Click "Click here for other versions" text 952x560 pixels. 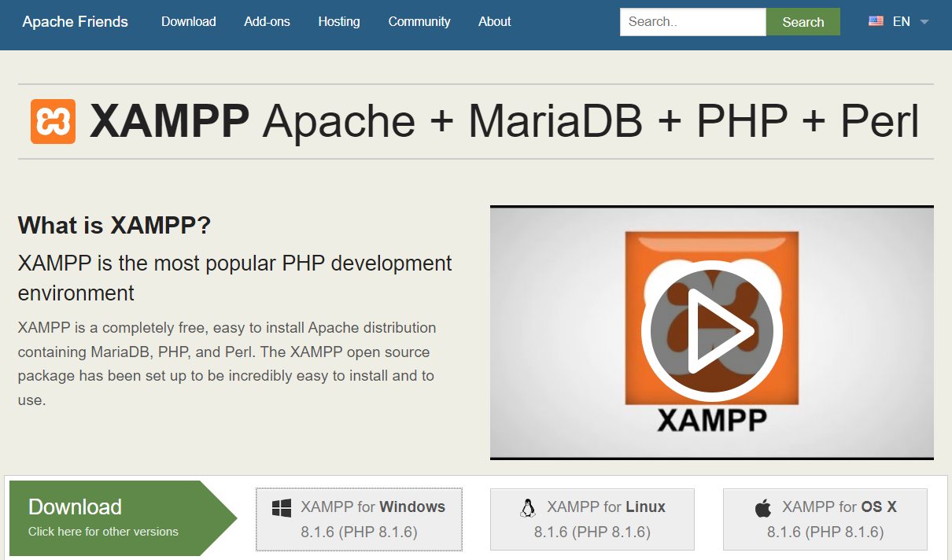(x=103, y=532)
